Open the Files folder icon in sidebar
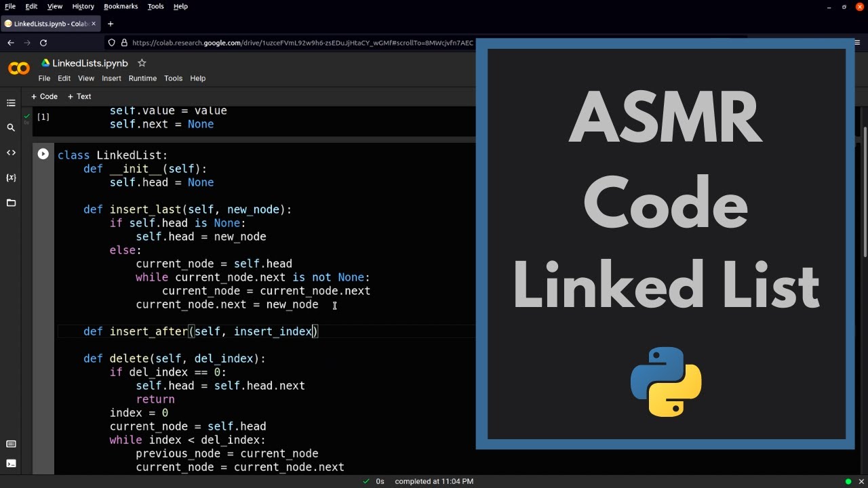Viewport: 868px width, 488px height. pyautogui.click(x=11, y=203)
